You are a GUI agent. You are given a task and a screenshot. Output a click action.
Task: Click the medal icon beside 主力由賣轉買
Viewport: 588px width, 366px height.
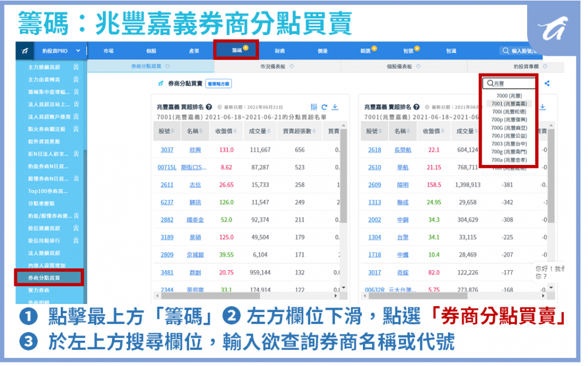(x=76, y=79)
